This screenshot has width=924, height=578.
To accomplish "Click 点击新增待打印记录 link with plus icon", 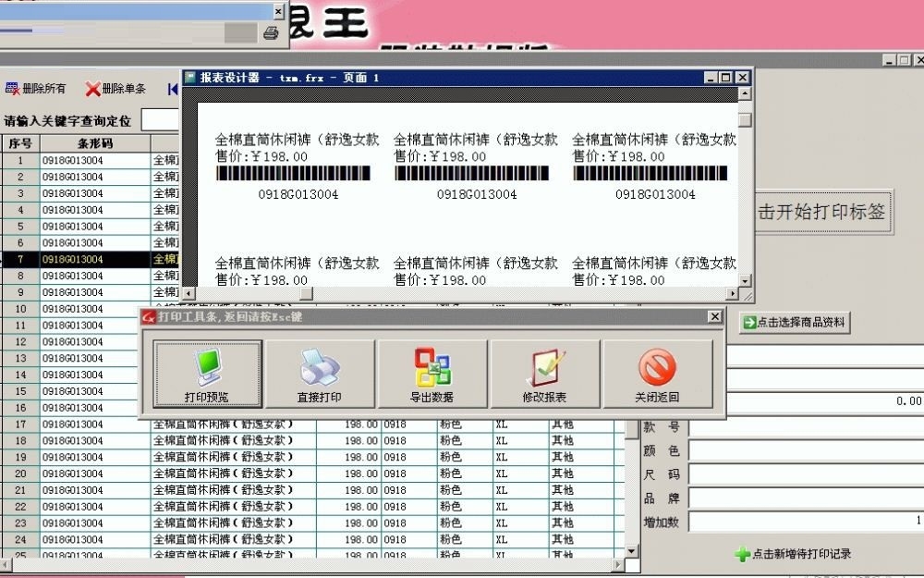I will pyautogui.click(x=793, y=554).
